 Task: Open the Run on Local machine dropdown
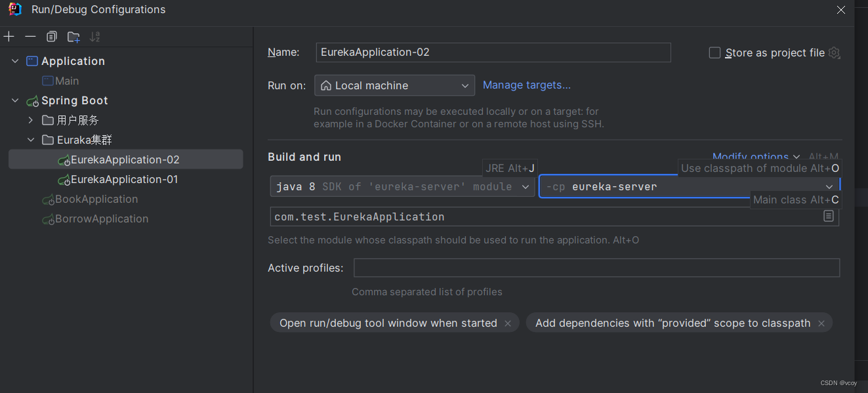point(394,85)
